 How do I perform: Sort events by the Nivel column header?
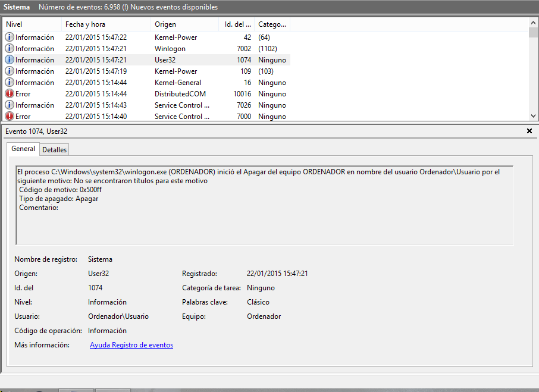click(x=32, y=24)
